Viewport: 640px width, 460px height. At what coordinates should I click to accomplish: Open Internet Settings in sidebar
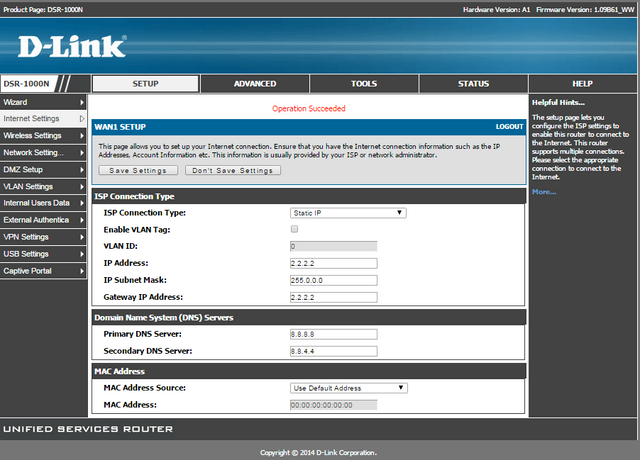click(x=43, y=118)
